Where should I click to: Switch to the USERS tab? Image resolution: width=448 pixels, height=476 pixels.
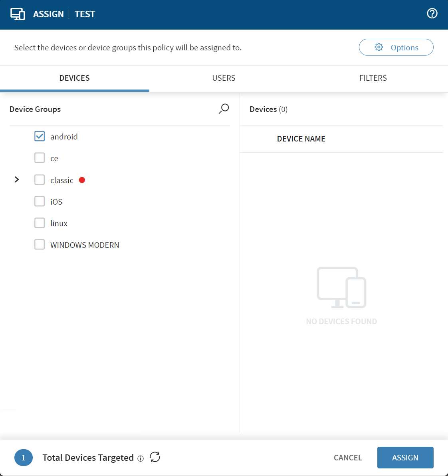[224, 78]
